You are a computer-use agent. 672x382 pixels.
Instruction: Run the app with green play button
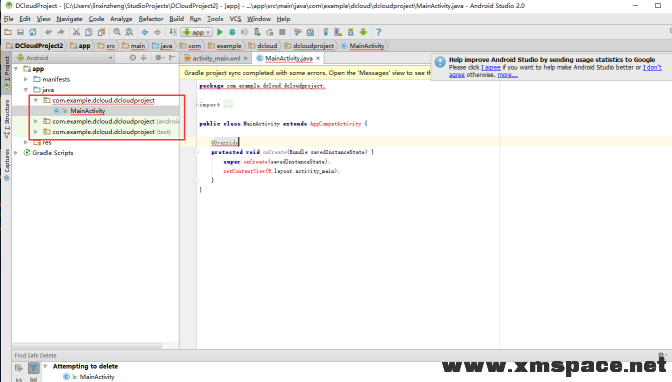coord(220,32)
